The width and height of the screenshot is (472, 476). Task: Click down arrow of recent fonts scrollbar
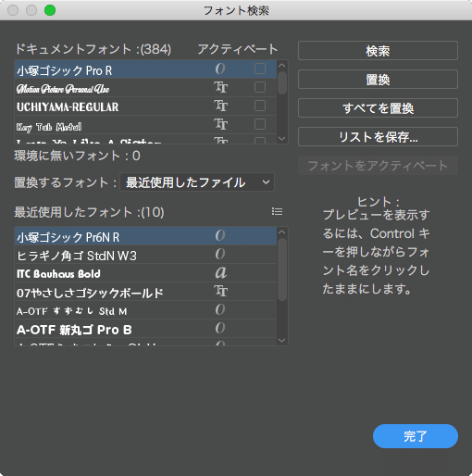[x=282, y=341]
